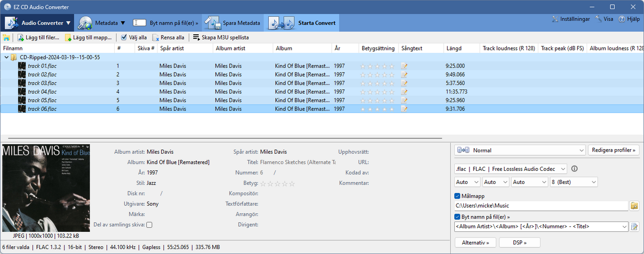Select the CD-Ripped-2024-03-19--15-00-55 folder row
Viewport: 644px width, 254px height.
[x=322, y=57]
